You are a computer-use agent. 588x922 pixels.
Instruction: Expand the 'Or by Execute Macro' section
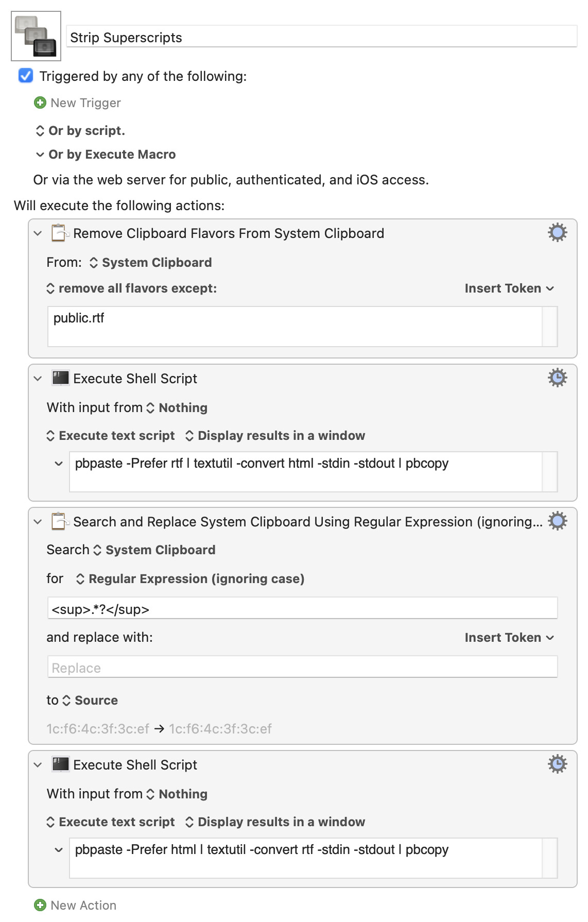click(40, 155)
